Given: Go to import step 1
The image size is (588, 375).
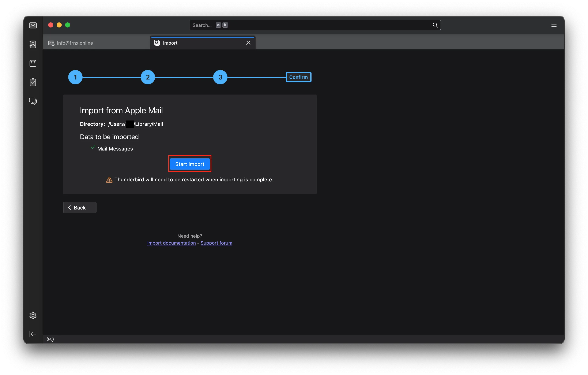Looking at the screenshot, I should (75, 77).
